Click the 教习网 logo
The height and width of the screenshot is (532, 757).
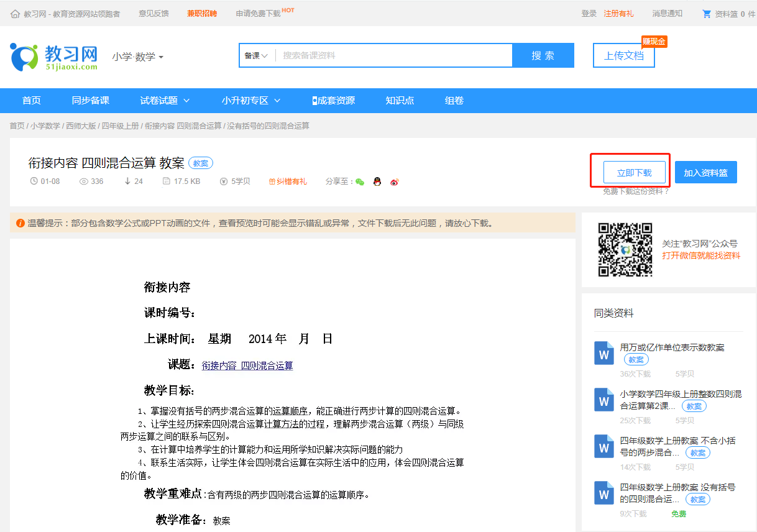coord(55,57)
